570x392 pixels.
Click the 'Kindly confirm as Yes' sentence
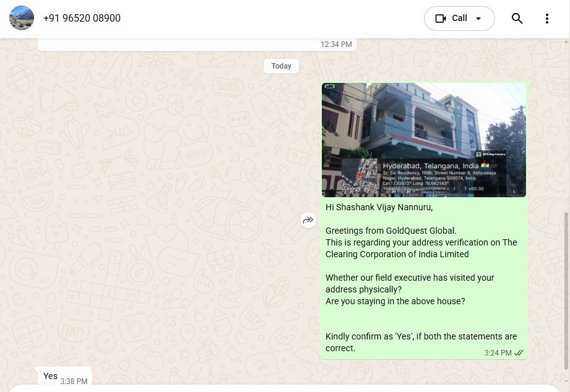(421, 343)
